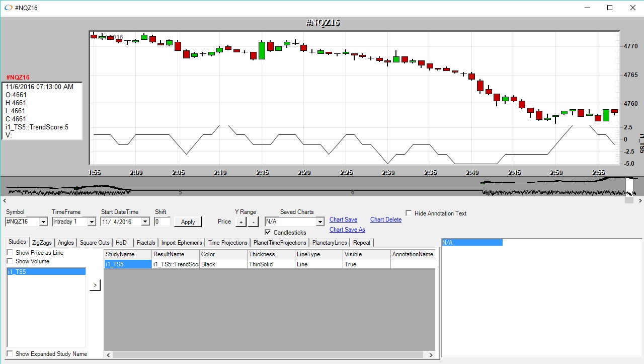644x364 pixels.
Task: Click the Y Range plus button
Action: [240, 222]
